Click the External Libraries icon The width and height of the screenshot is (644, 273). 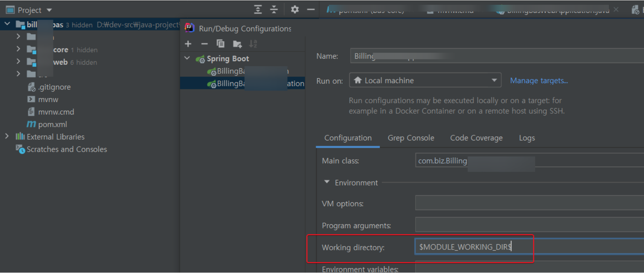pyautogui.click(x=20, y=136)
